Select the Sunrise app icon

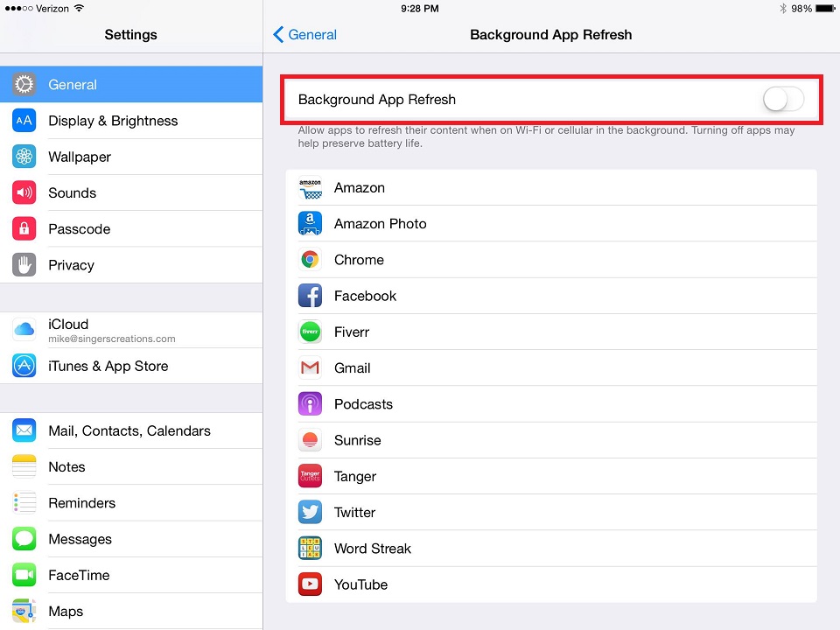(310, 440)
